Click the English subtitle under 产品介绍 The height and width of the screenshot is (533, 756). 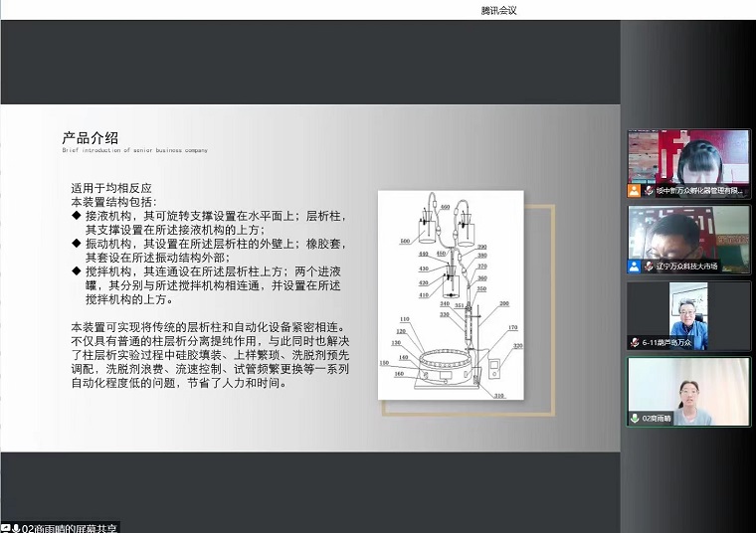coord(135,150)
